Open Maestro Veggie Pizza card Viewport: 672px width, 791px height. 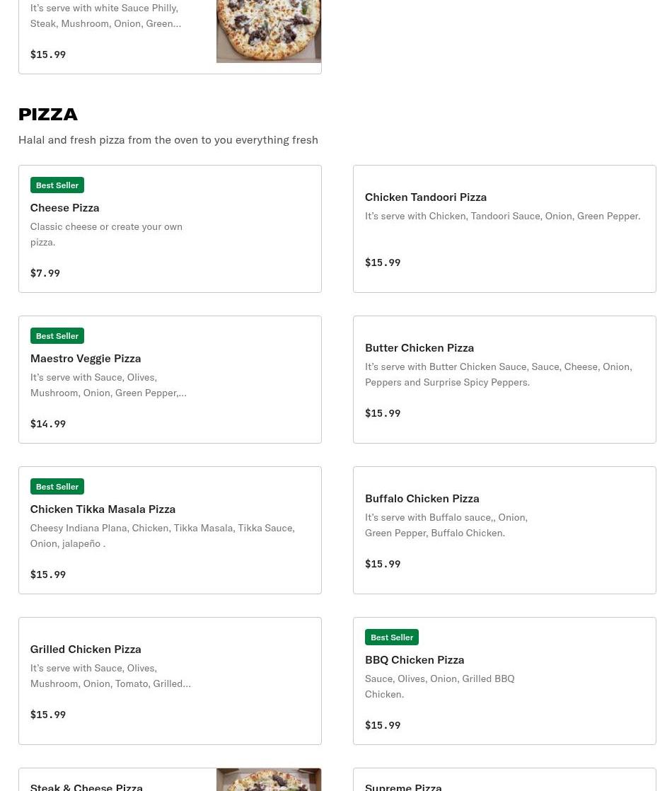tap(170, 379)
